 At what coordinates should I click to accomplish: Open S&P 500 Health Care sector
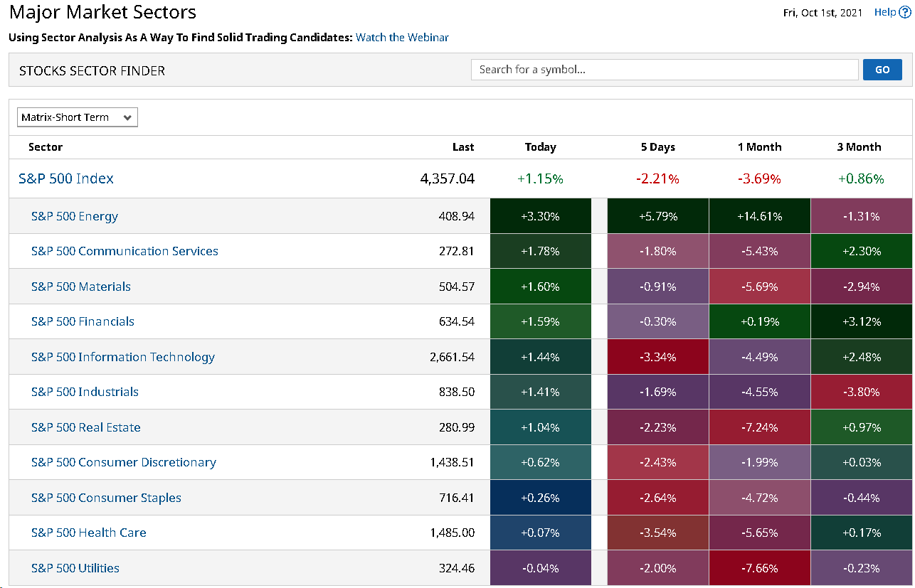[x=89, y=533]
